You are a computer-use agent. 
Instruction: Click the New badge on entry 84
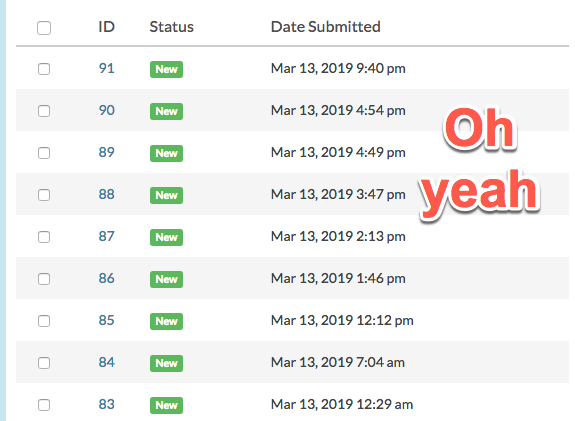pos(166,363)
